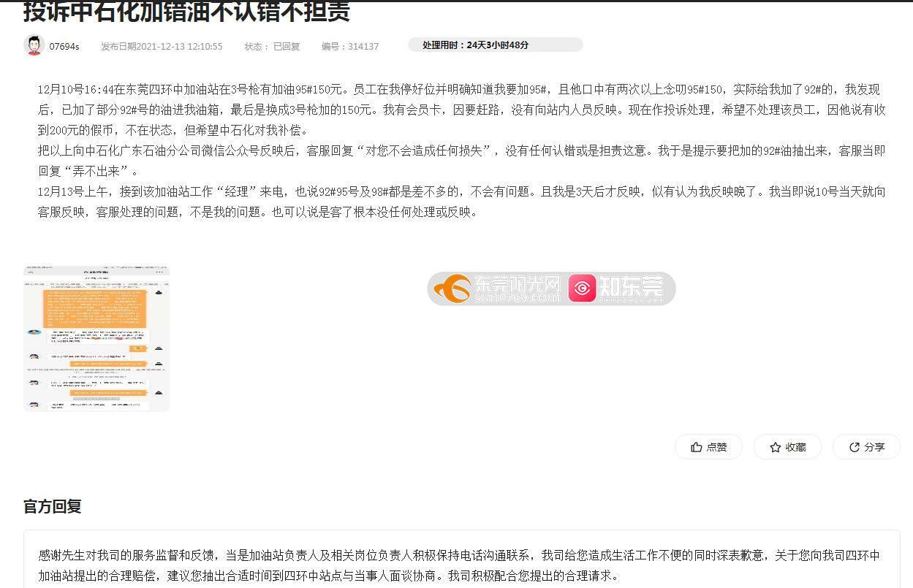The width and height of the screenshot is (913, 588).
Task: Click the 处理用时 24天3小时48分 badge
Action: click(x=495, y=45)
